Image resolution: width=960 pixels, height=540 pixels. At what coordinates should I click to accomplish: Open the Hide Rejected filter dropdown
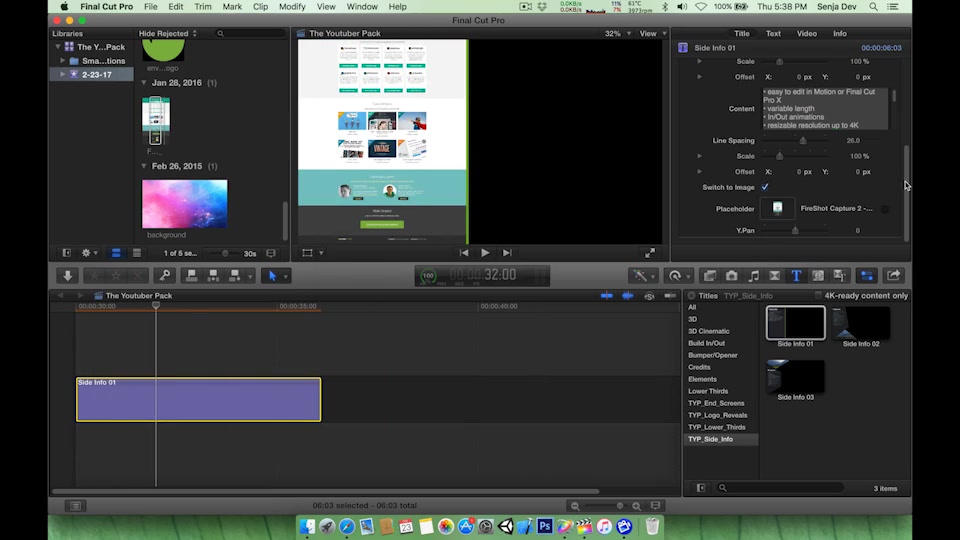click(x=168, y=34)
